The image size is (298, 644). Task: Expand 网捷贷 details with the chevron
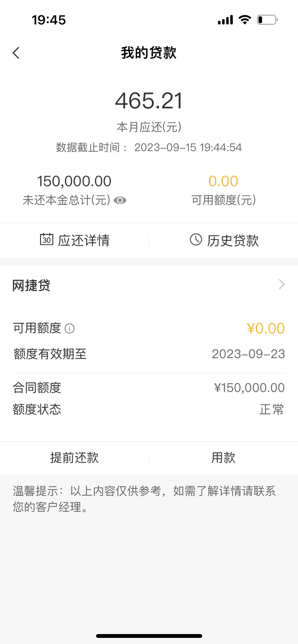pos(282,285)
